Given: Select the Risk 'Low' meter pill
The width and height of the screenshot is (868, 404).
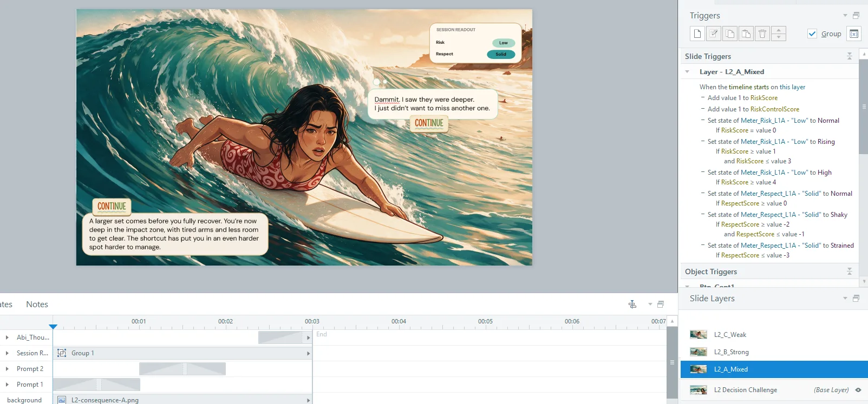Looking at the screenshot, I should point(504,43).
